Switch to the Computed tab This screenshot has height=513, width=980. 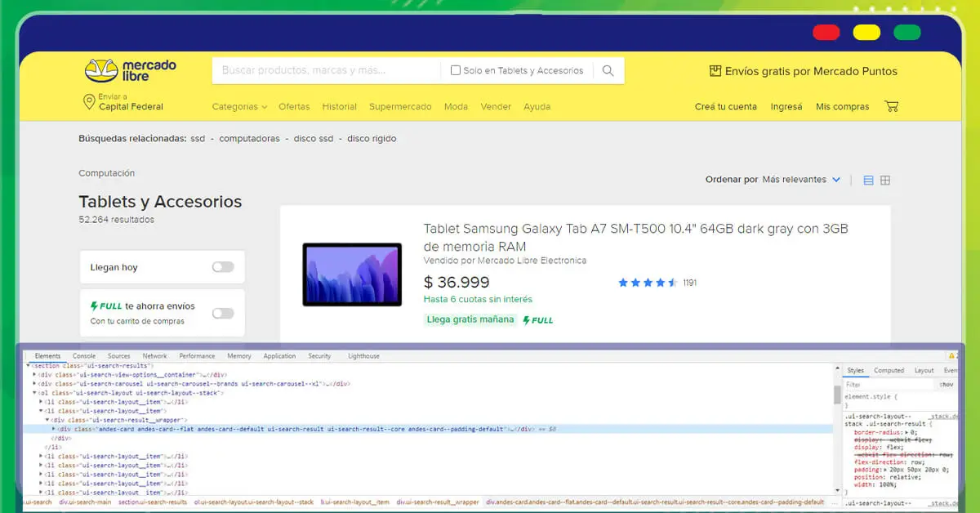pos(889,371)
